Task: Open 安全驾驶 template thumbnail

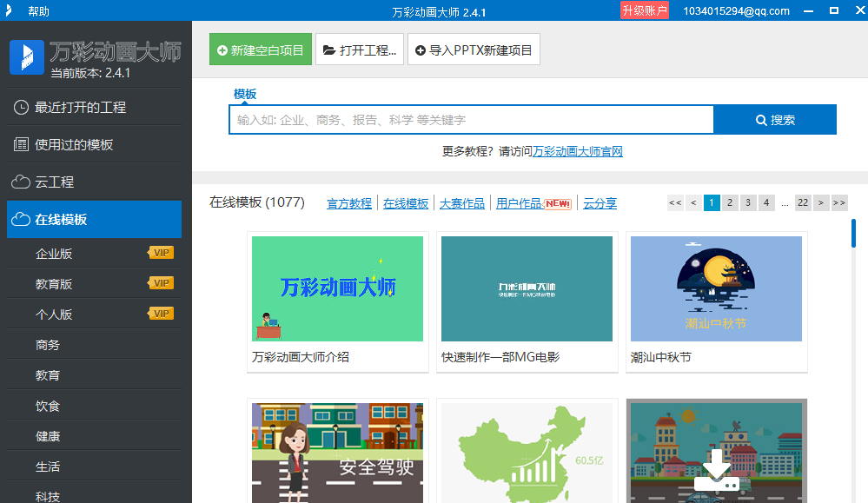Action: (338, 453)
